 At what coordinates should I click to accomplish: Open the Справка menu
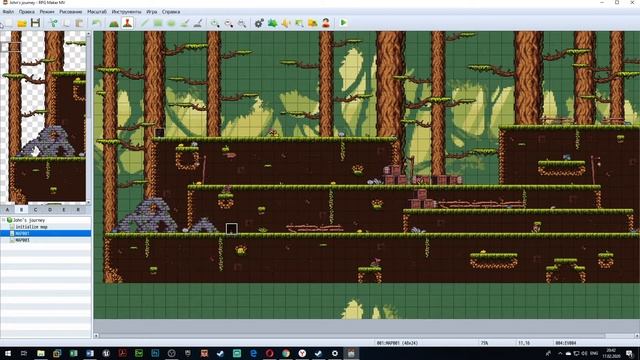(171, 12)
